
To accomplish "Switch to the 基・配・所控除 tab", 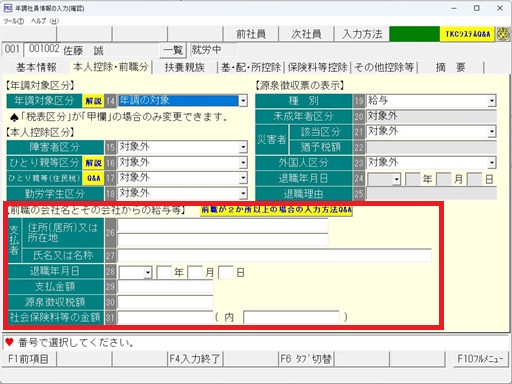I will click(251, 67).
